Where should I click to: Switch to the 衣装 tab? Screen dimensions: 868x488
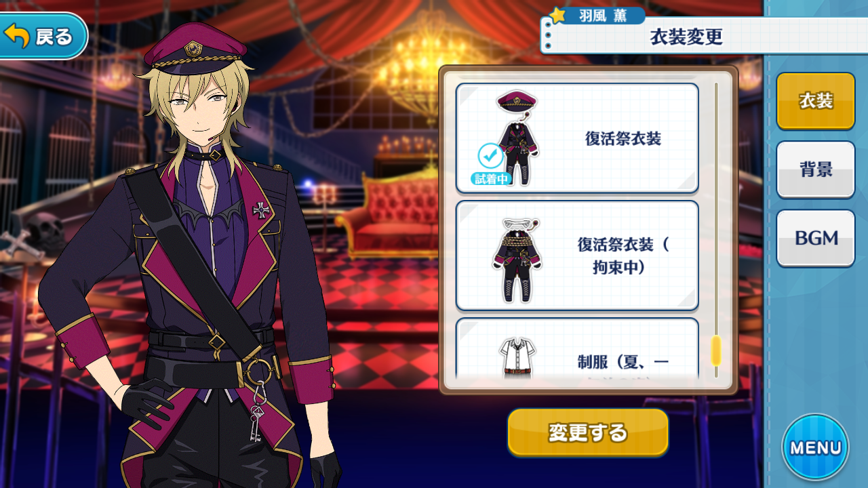pos(816,101)
